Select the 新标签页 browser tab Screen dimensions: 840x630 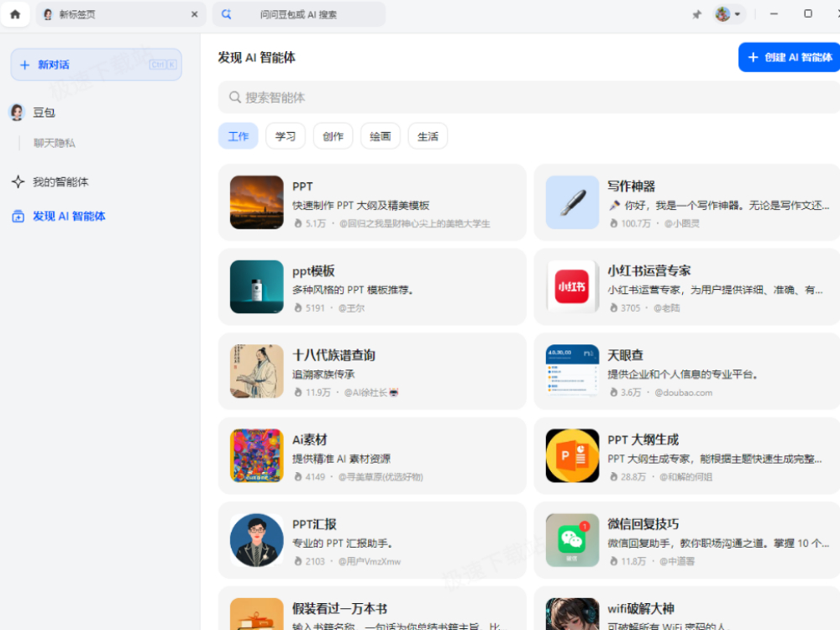(120, 14)
